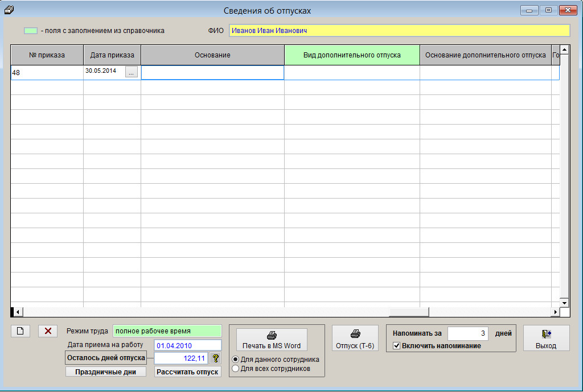583x392 pixels.
Task: Click the Осталось дней отпуска button
Action: tap(106, 358)
